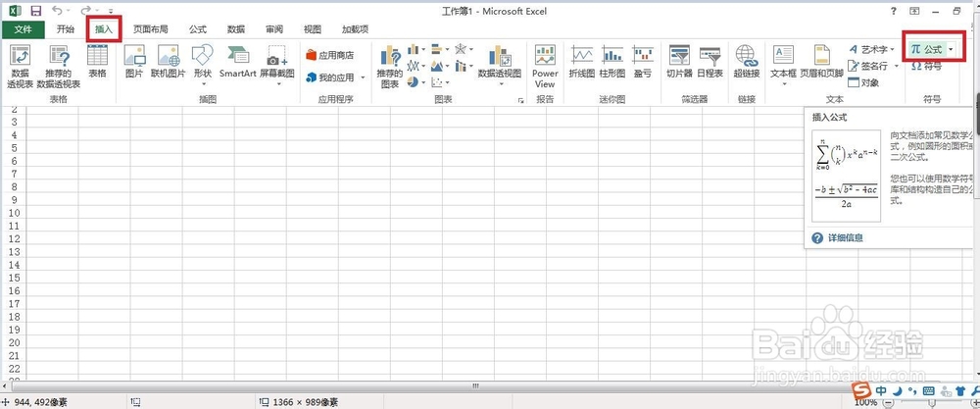980x409 pixels.
Task: Switch to the Data (数据) tab
Action: coord(235,28)
